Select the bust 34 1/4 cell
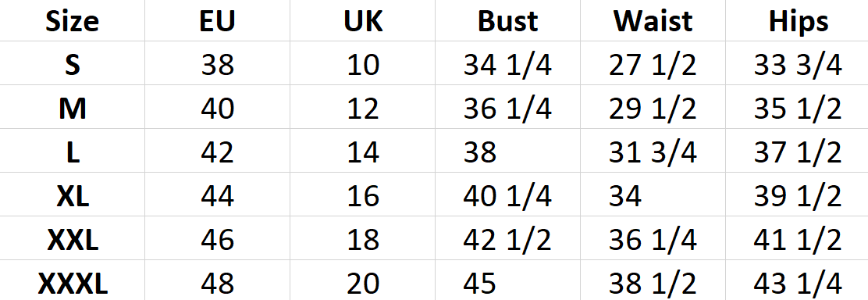The width and height of the screenshot is (868, 300). point(507,63)
